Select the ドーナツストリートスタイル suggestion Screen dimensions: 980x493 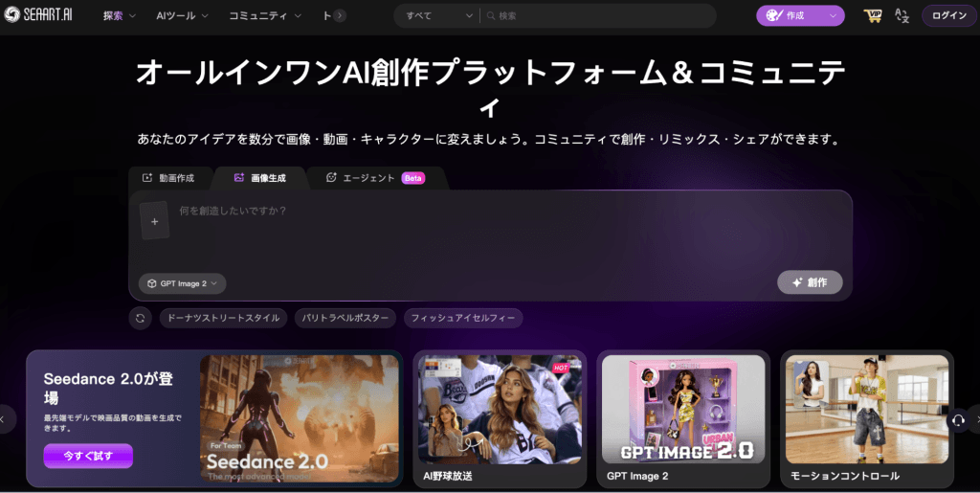click(x=223, y=318)
